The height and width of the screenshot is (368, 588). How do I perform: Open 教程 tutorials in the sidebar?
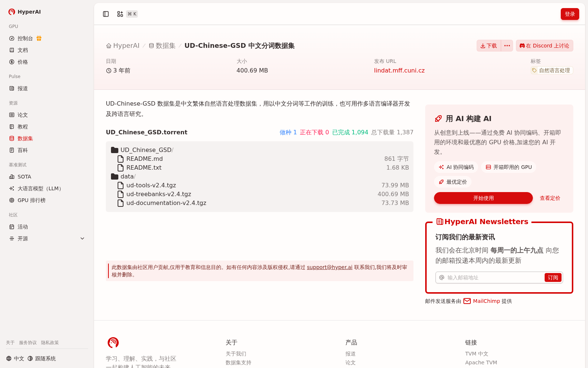[47, 127]
